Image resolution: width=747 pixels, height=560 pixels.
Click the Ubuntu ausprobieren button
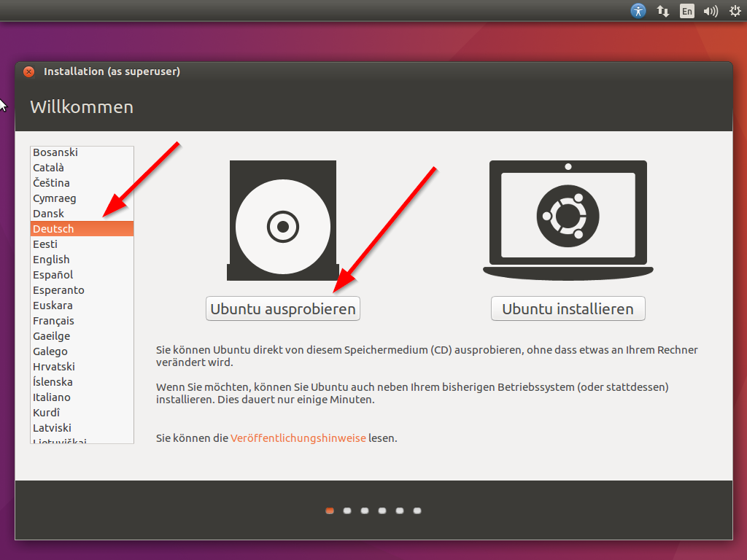283,308
